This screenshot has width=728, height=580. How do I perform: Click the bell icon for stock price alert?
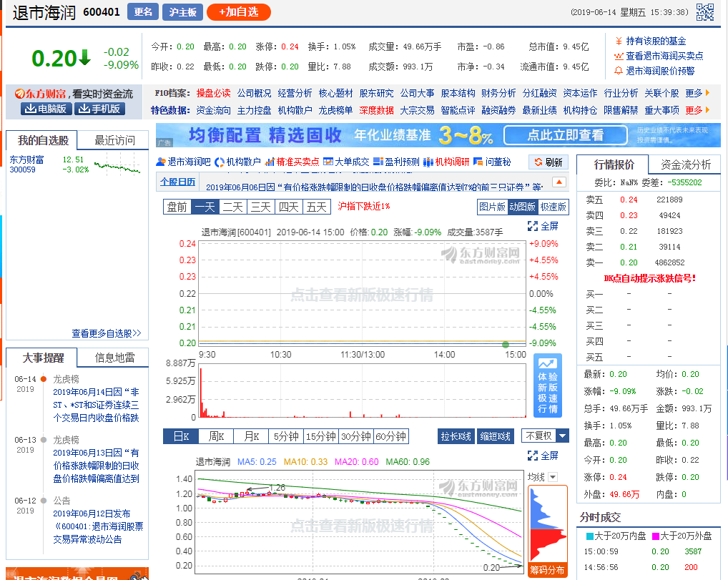(619, 71)
